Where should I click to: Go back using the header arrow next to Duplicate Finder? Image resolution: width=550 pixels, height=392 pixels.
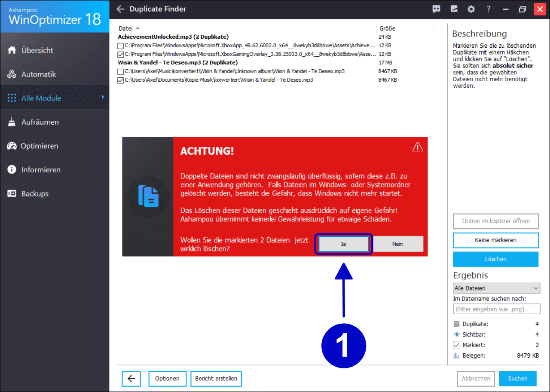pos(120,9)
